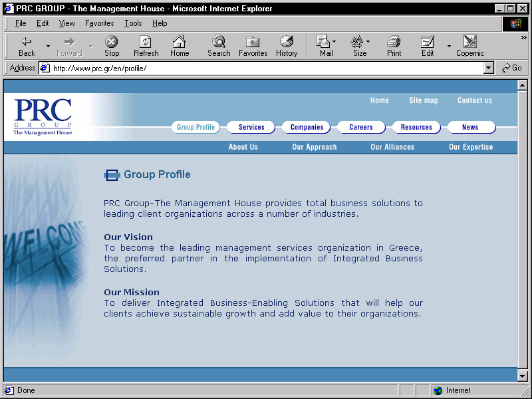The height and width of the screenshot is (399, 532).
Task: Open the Site map link
Action: tap(424, 100)
